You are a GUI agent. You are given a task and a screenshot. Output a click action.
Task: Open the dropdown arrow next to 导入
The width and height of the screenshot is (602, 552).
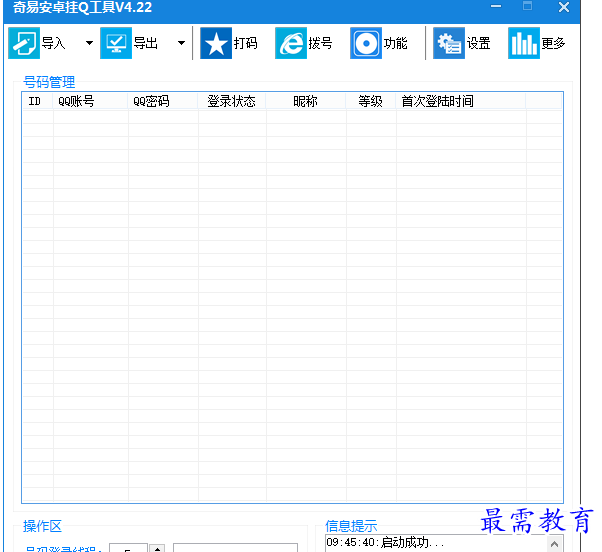[x=89, y=43]
